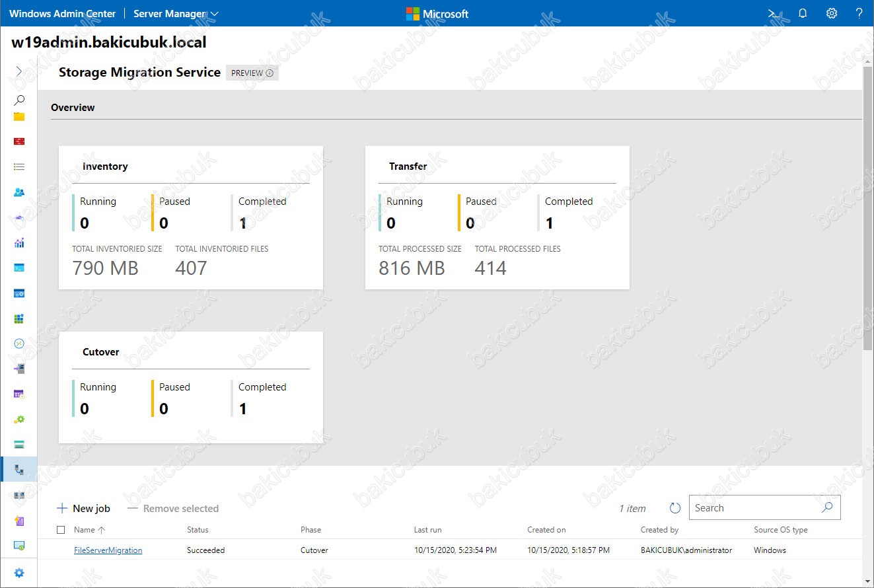The width and height of the screenshot is (874, 588).
Task: Refresh the job list
Action: coord(675,508)
